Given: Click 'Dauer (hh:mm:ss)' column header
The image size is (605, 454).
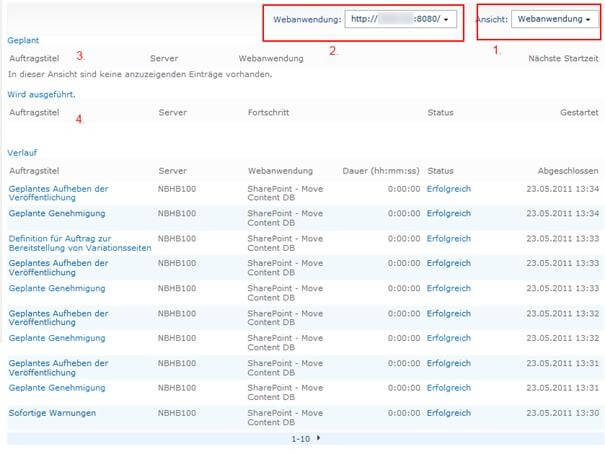Looking at the screenshot, I should (380, 171).
